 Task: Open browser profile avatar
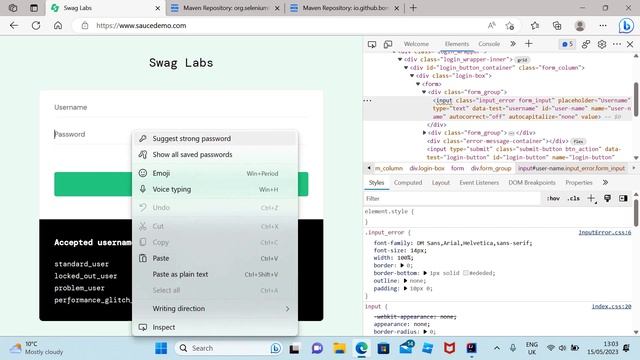[x=580, y=26]
